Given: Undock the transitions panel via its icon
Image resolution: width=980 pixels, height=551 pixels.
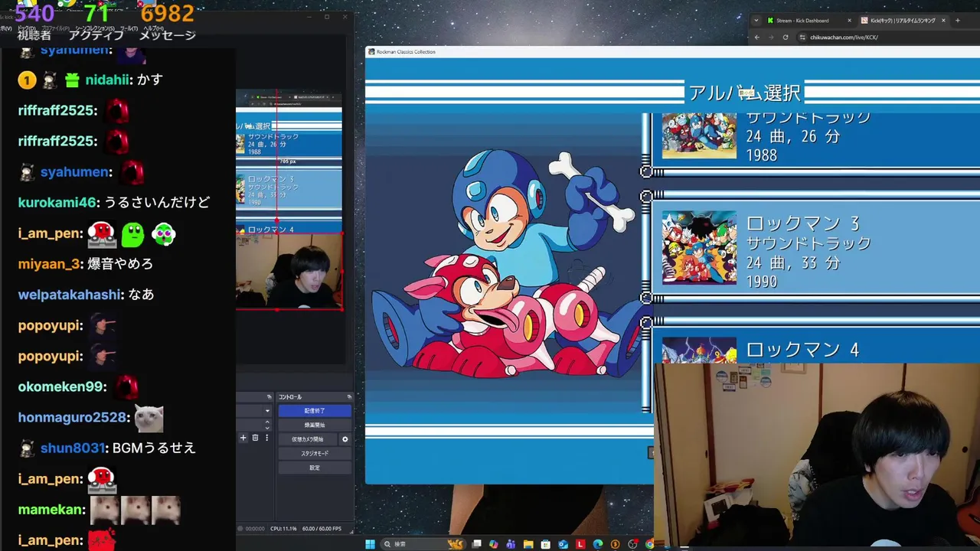Looking at the screenshot, I should (269, 397).
